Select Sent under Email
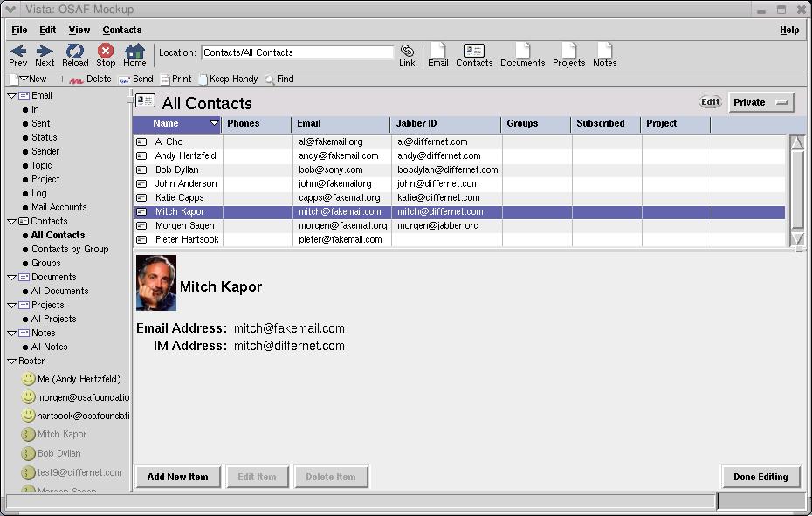 (x=40, y=123)
